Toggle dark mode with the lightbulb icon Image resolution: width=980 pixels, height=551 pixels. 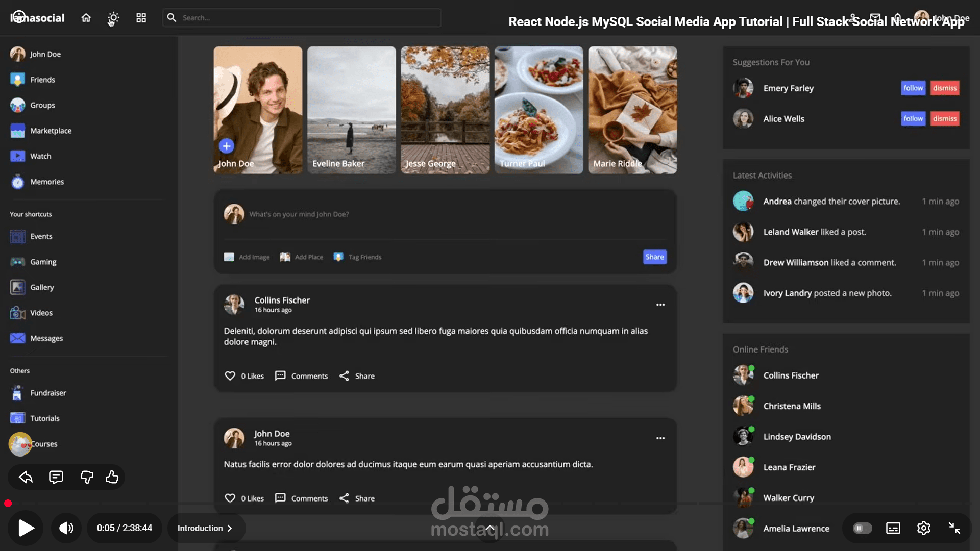click(x=113, y=17)
